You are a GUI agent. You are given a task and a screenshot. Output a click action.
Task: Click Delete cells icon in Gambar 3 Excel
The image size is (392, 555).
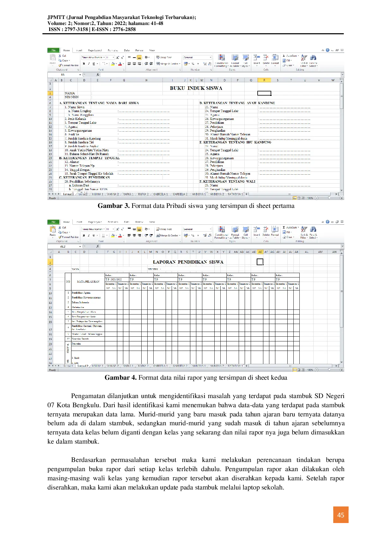coord(266,58)
